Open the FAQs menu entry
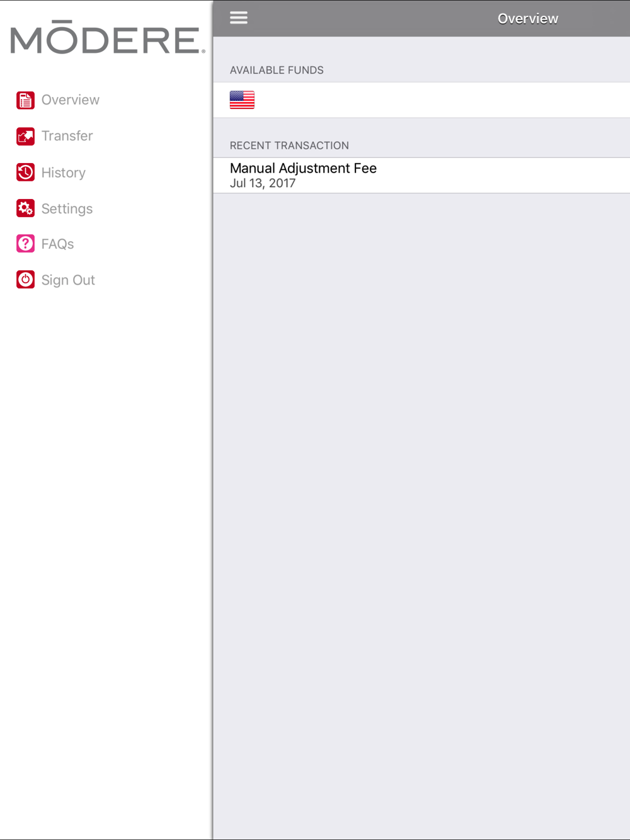This screenshot has height=840, width=630. 58,244
